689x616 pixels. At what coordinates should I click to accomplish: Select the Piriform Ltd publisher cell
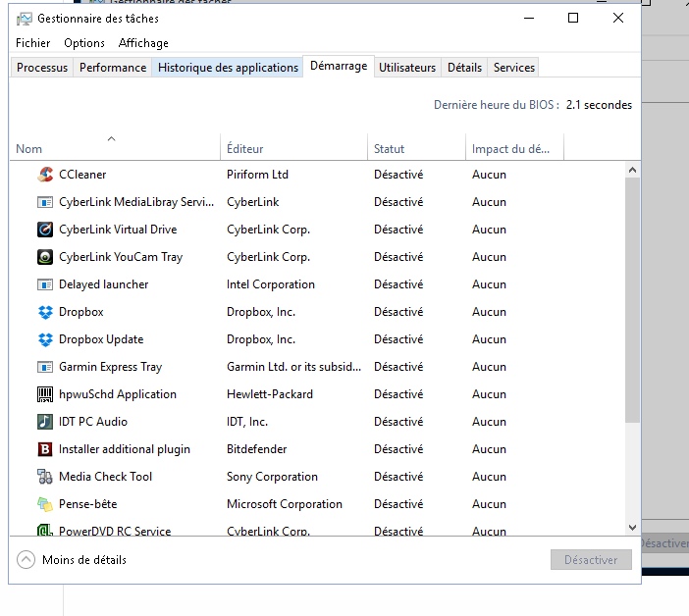(257, 175)
